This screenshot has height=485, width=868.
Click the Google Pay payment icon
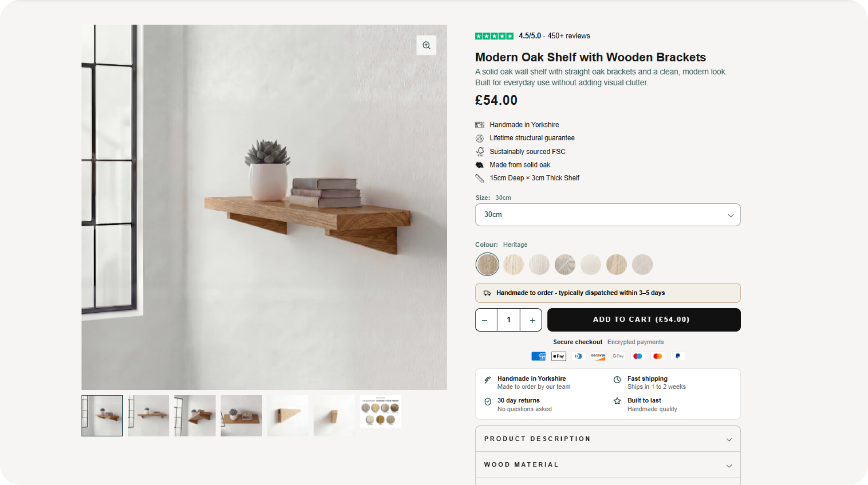click(x=618, y=356)
